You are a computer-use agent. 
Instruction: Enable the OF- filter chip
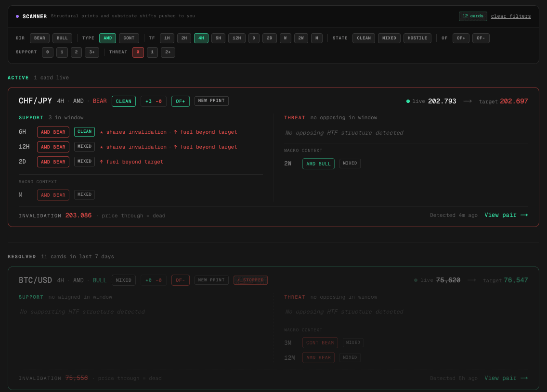coord(481,38)
